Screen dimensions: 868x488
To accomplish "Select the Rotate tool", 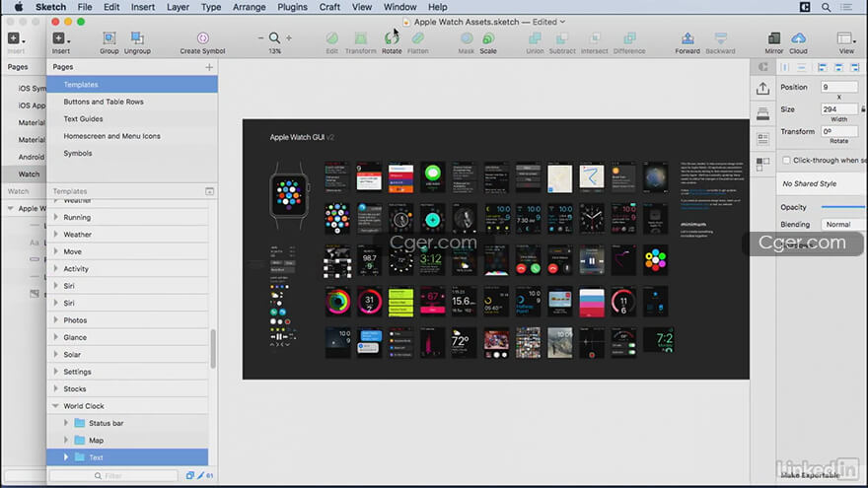I will 392,42.
